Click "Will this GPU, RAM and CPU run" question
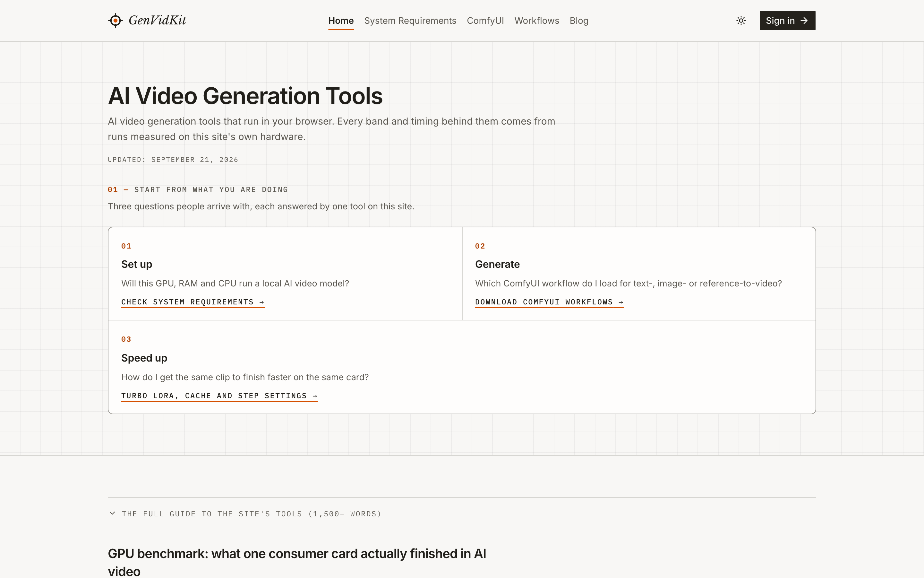Screen dimensions: 924x578 235,283
